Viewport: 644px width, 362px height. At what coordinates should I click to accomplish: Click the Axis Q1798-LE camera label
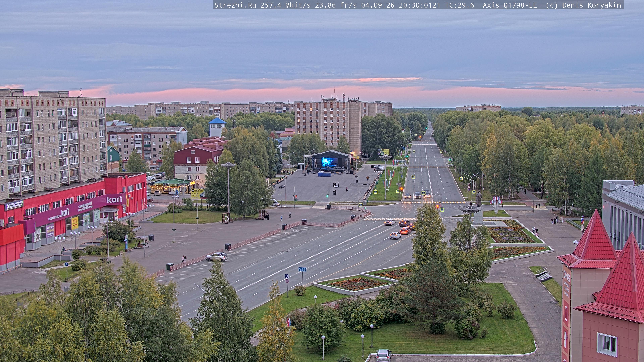coord(510,5)
